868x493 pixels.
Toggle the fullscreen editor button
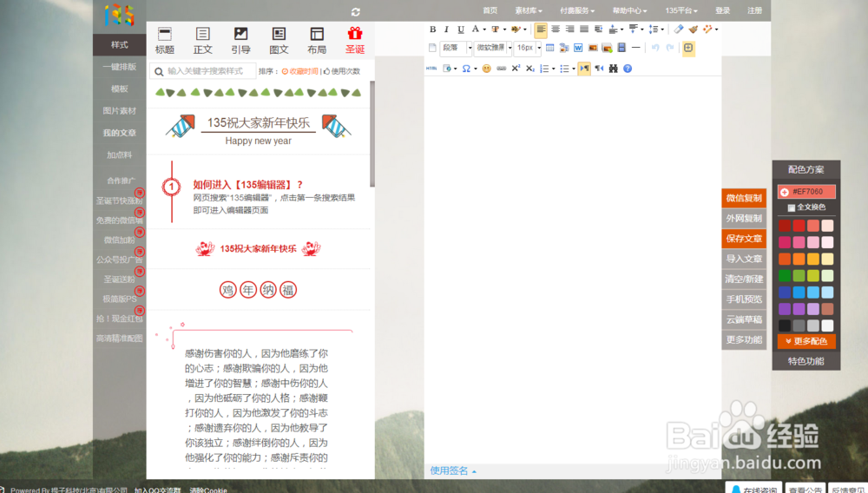point(688,48)
